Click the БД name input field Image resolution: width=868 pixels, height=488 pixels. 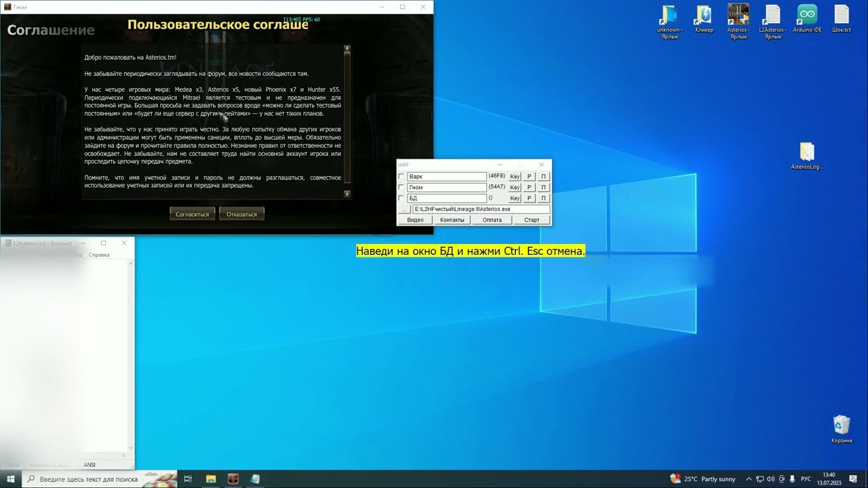(447, 198)
